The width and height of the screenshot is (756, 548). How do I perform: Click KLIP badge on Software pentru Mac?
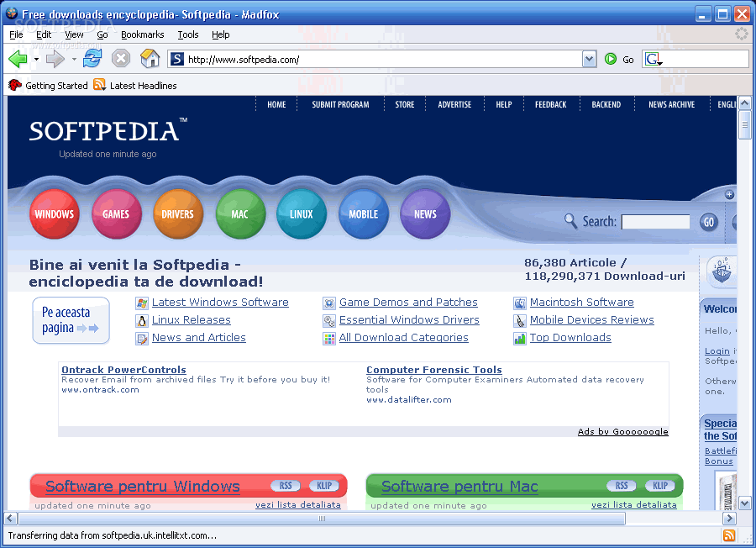point(660,485)
